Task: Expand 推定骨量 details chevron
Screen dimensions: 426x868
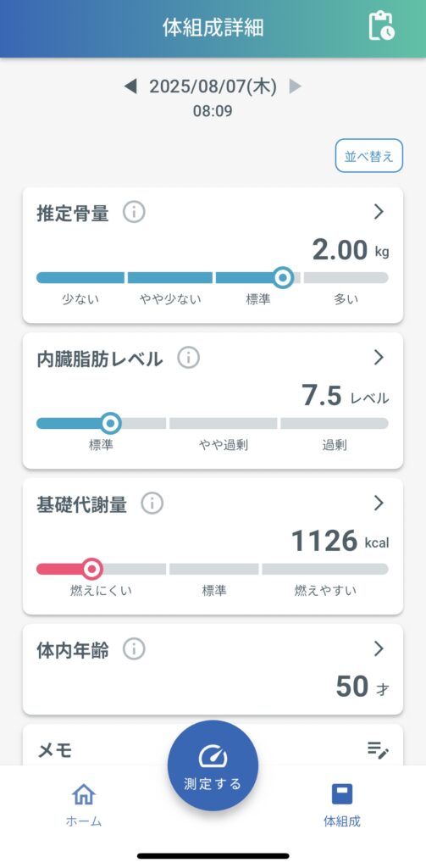Action: point(379,211)
